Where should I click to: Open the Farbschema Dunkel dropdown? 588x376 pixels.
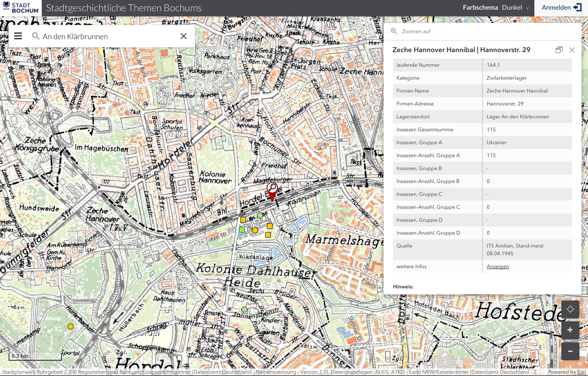tap(512, 8)
